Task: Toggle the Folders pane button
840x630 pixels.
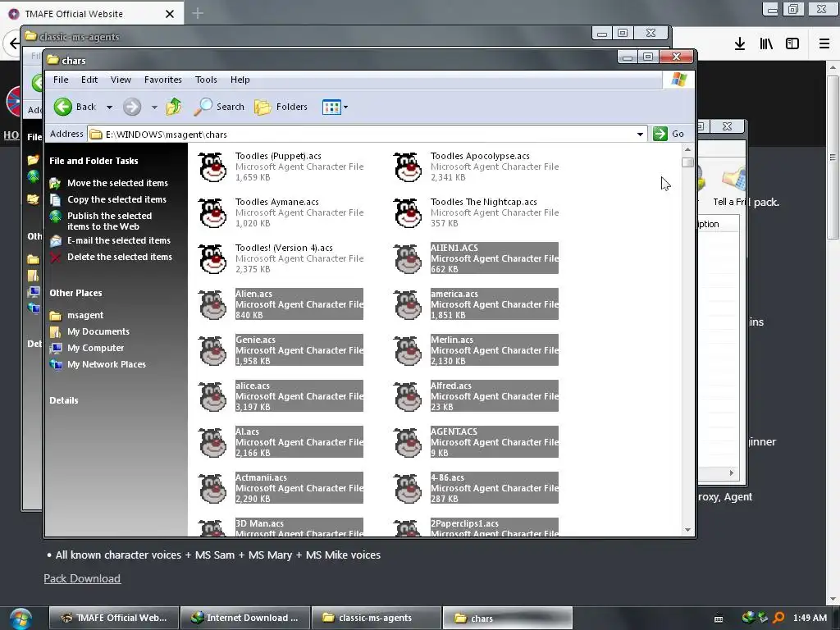Action: 281,107
